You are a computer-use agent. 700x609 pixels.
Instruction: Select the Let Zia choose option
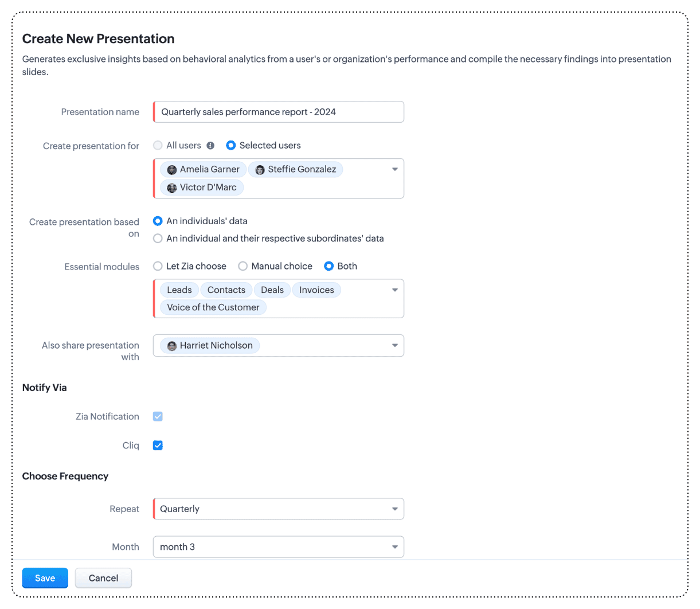pos(158,266)
